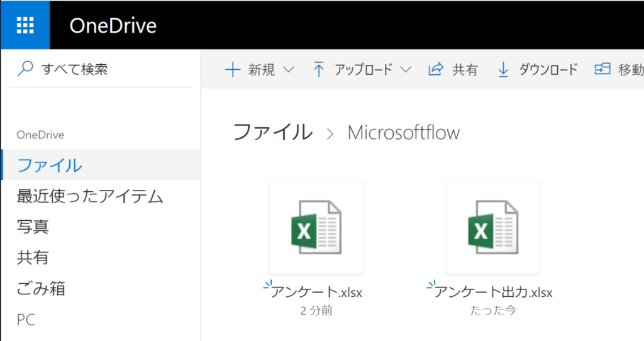
Task: Click the 新規 label in toolbar
Action: click(x=261, y=69)
